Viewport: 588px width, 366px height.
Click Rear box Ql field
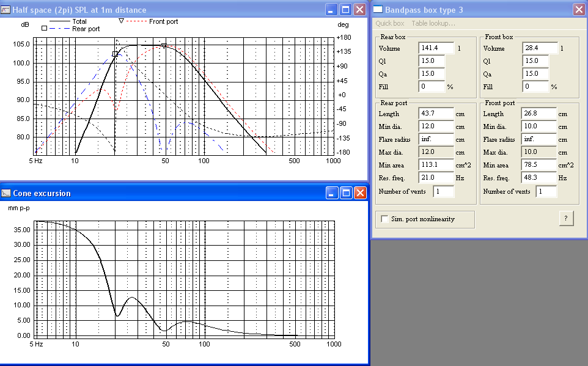pos(432,60)
